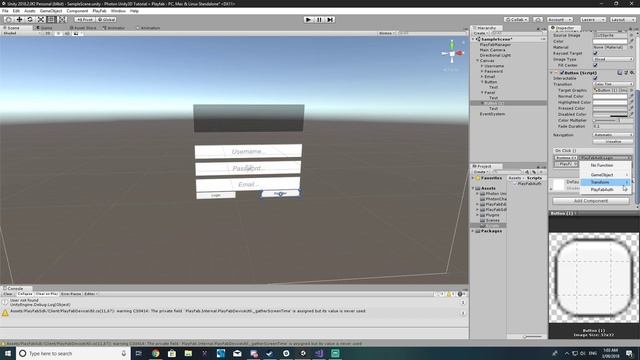Open Navigation dropdown
The image size is (640, 360).
(613, 135)
